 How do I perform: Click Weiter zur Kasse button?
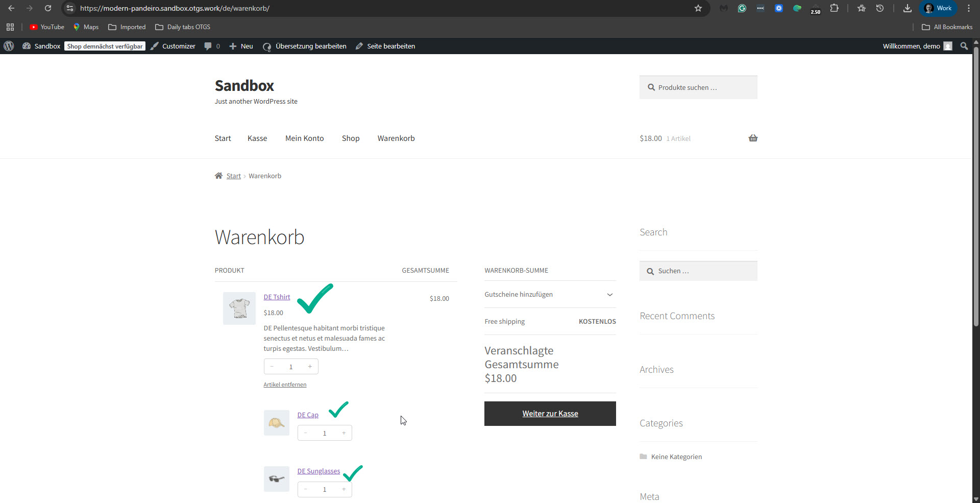550,414
